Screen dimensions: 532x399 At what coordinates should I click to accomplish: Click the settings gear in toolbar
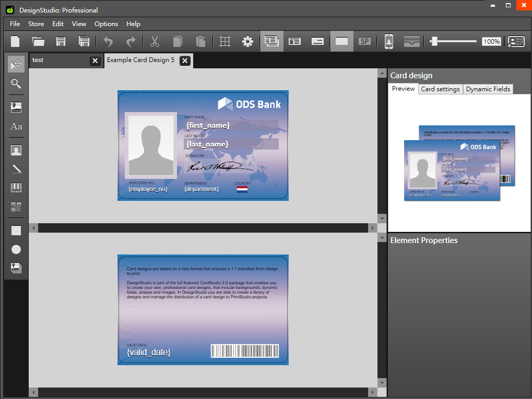click(247, 41)
